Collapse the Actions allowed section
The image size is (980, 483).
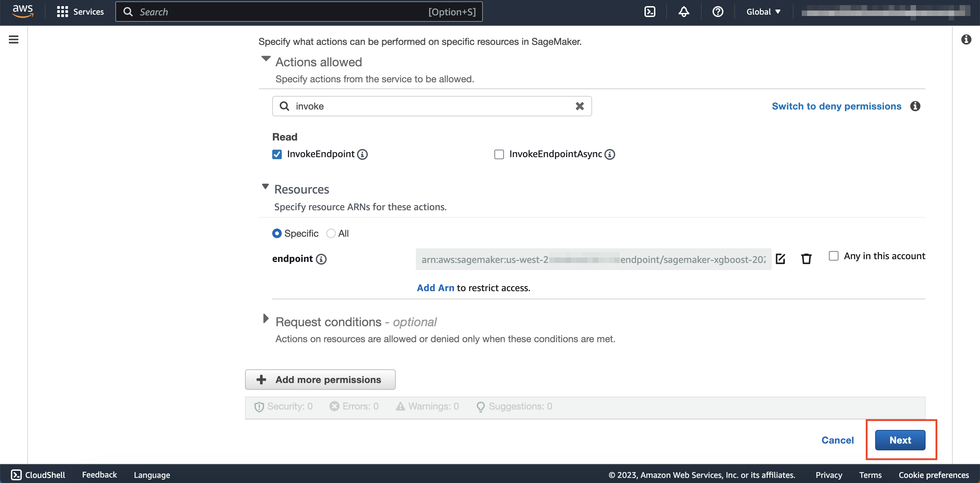[266, 59]
